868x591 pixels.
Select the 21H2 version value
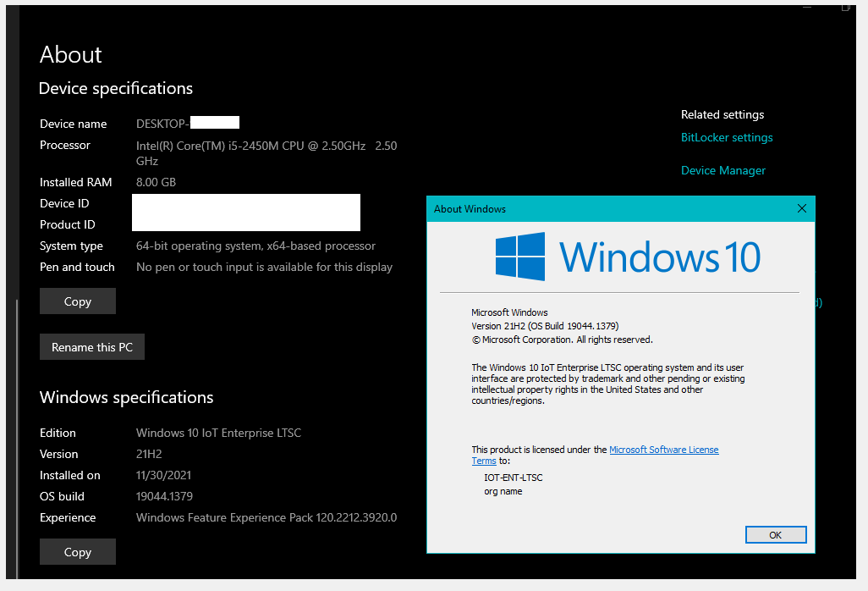coord(149,454)
